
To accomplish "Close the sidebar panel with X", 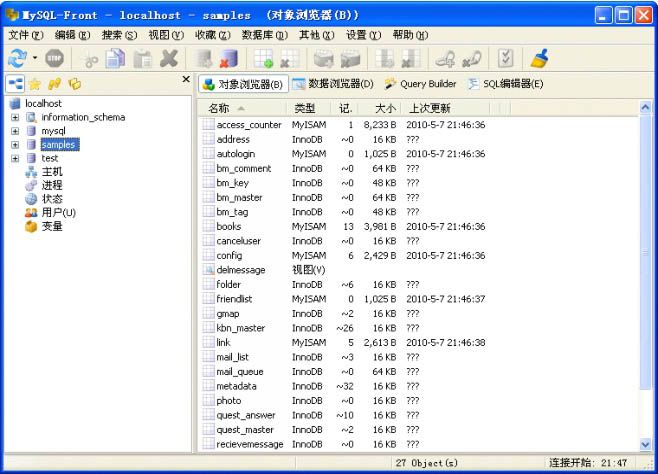I will (186, 79).
